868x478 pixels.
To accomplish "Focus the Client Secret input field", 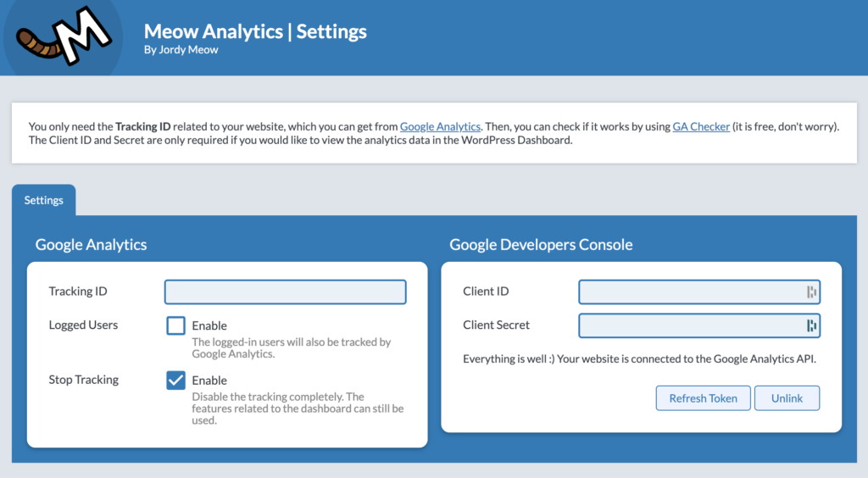I will 699,325.
